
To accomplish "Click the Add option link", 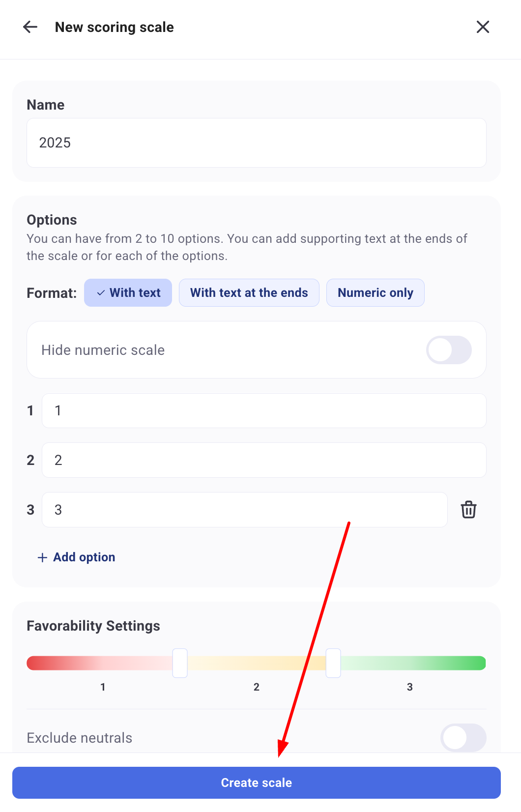I will [84, 557].
